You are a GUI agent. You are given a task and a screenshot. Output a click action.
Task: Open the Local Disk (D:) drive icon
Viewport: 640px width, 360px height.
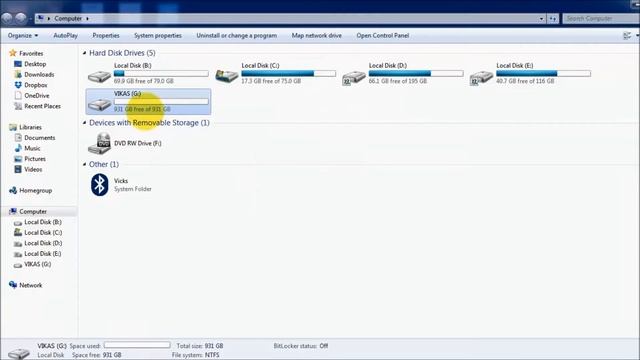point(354,77)
